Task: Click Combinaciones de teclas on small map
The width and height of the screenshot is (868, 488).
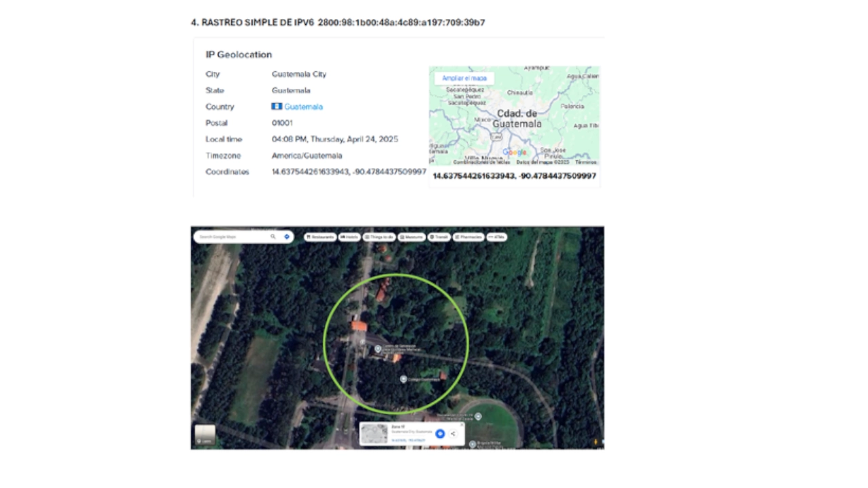Action: coord(481,162)
